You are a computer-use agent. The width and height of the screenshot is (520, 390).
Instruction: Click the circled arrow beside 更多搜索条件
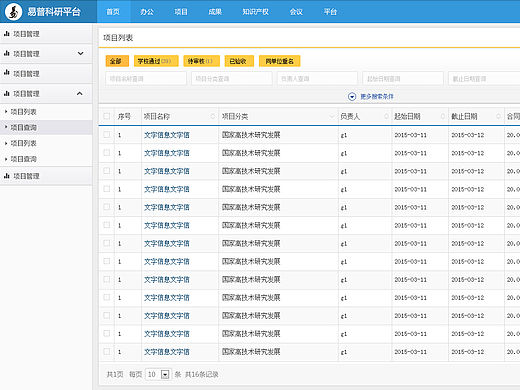click(x=352, y=97)
